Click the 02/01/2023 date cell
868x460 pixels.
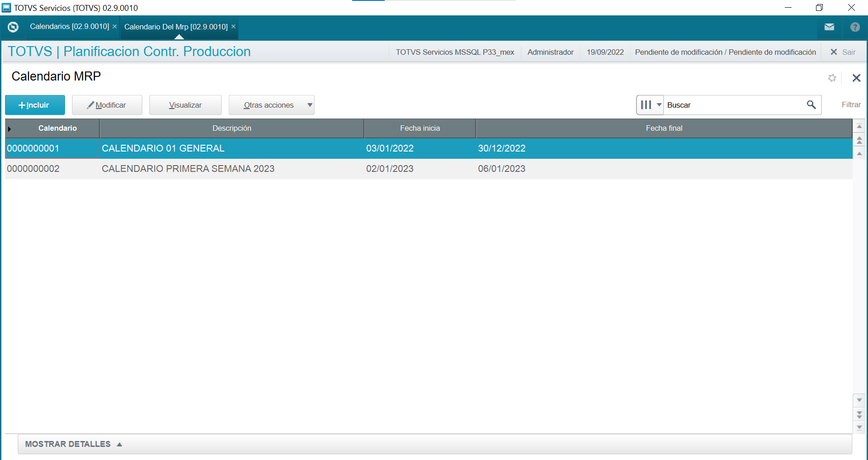(x=390, y=169)
